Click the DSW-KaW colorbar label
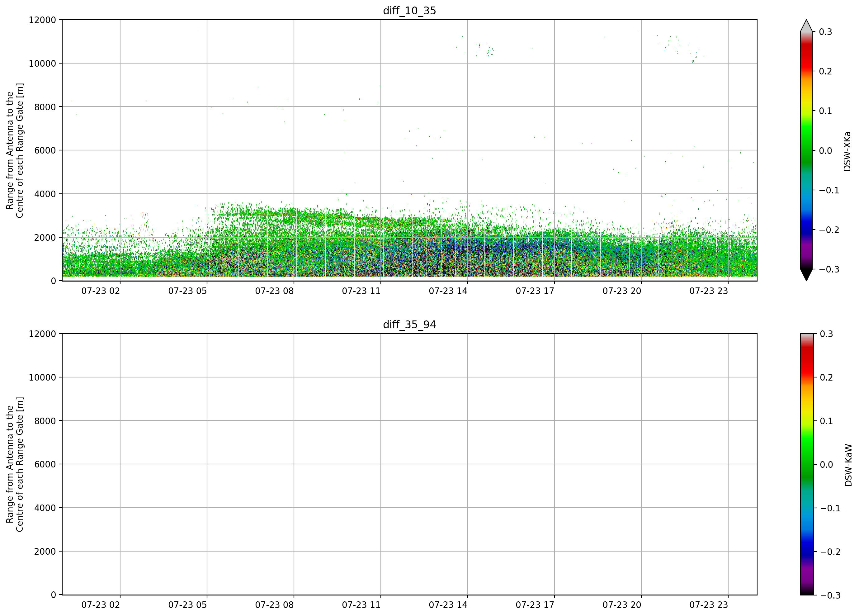Image resolution: width=859 pixels, height=616 pixels. pos(848,465)
